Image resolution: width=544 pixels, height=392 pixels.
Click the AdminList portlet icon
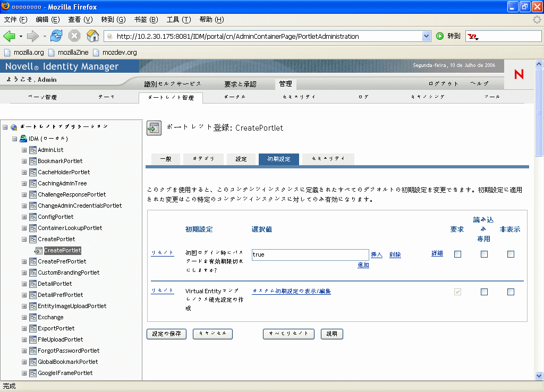pyautogui.click(x=33, y=149)
